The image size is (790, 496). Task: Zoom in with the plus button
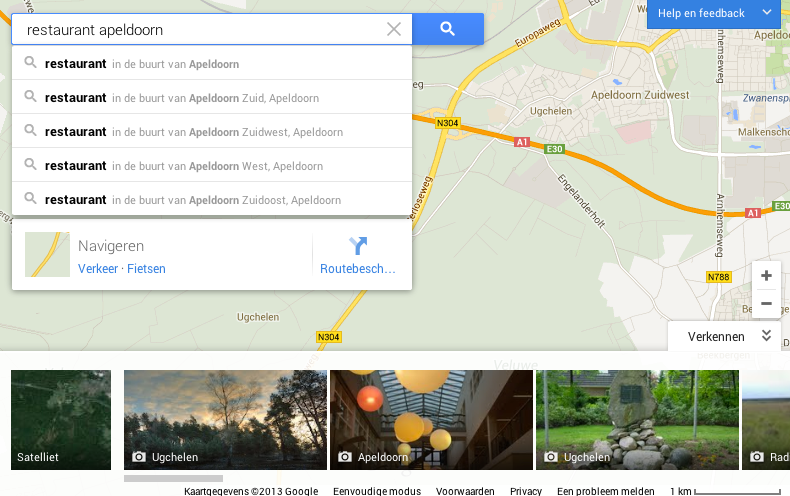click(x=766, y=276)
